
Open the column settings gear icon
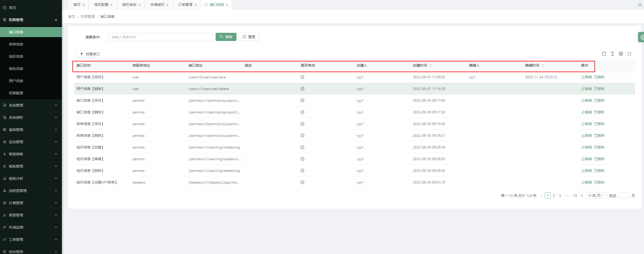coord(621,54)
